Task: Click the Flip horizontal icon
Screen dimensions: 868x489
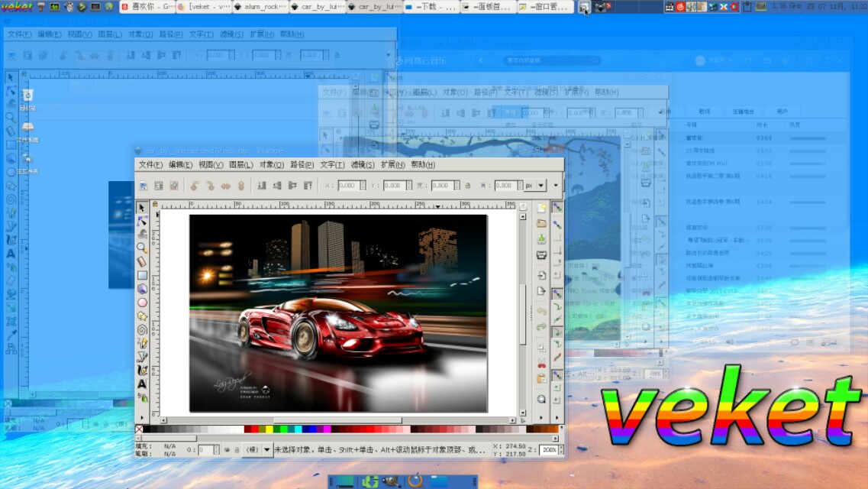Action: [225, 186]
